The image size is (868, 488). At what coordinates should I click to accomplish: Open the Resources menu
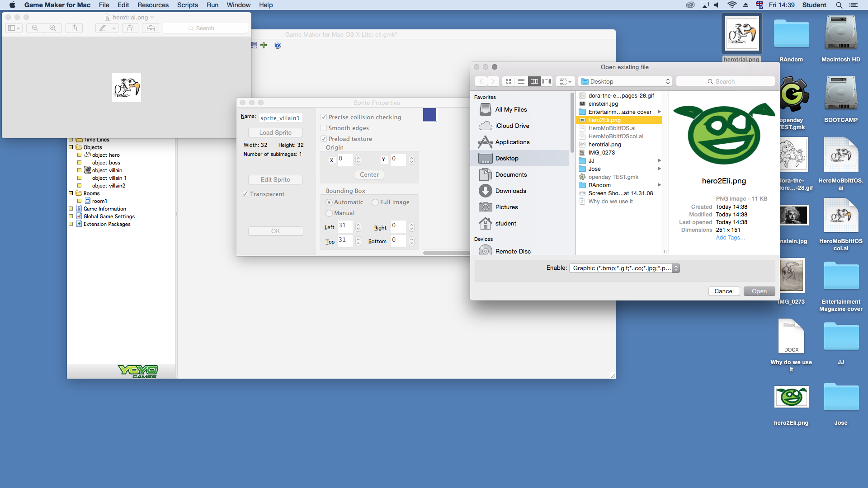click(153, 5)
